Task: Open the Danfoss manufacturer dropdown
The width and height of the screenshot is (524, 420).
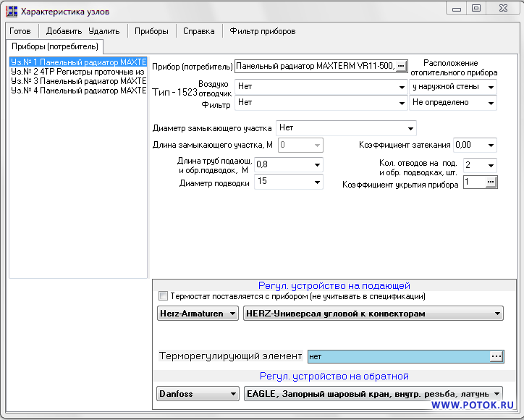Action: (x=233, y=394)
